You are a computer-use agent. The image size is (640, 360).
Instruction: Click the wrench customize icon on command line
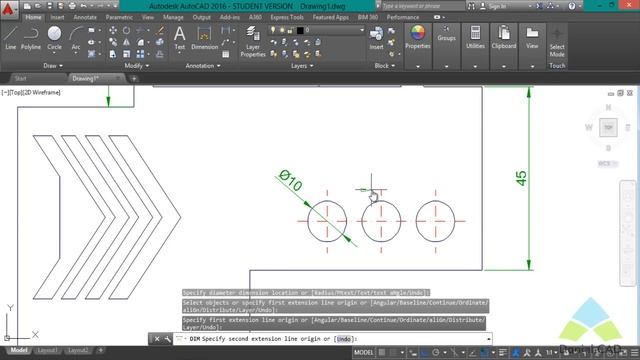[167, 339]
